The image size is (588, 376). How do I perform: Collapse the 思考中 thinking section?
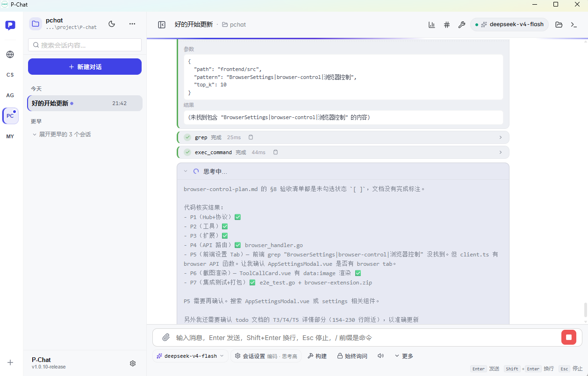(186, 171)
